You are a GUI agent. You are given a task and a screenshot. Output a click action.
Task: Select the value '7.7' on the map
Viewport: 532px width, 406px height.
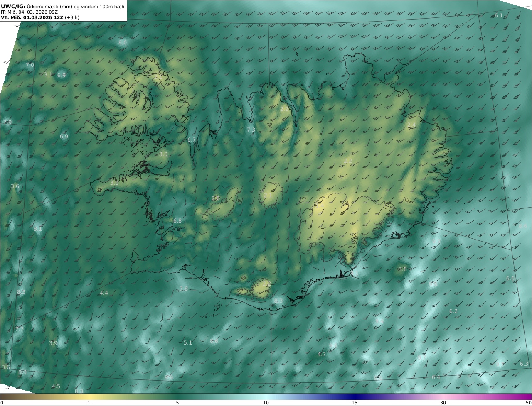point(20,329)
